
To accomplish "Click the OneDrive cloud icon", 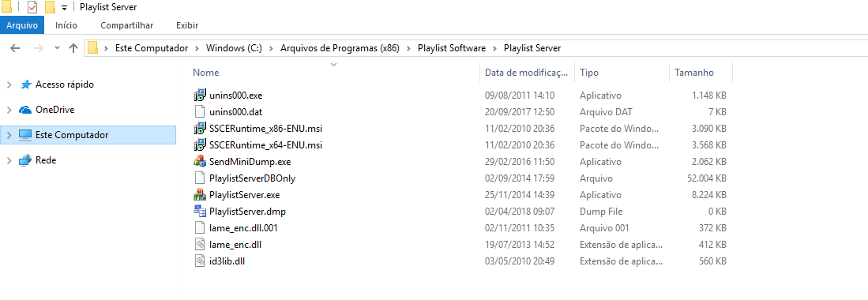I will tap(25, 110).
